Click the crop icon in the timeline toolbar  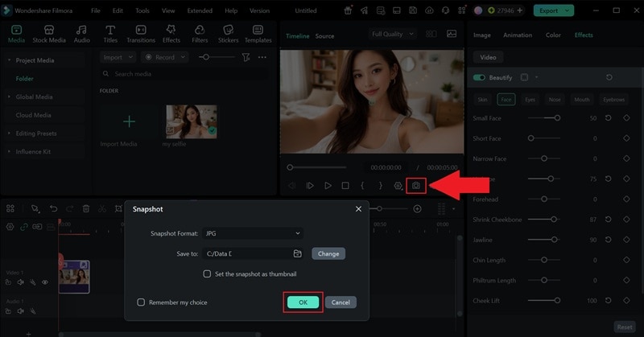tap(118, 208)
